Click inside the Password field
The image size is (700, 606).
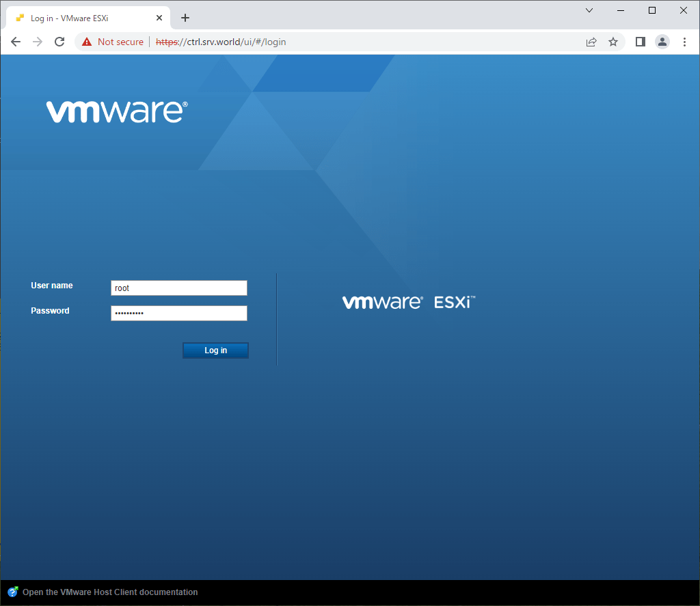coord(178,313)
